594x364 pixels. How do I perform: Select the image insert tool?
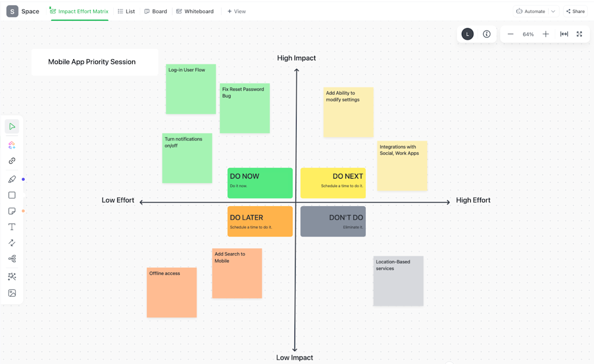(12, 293)
